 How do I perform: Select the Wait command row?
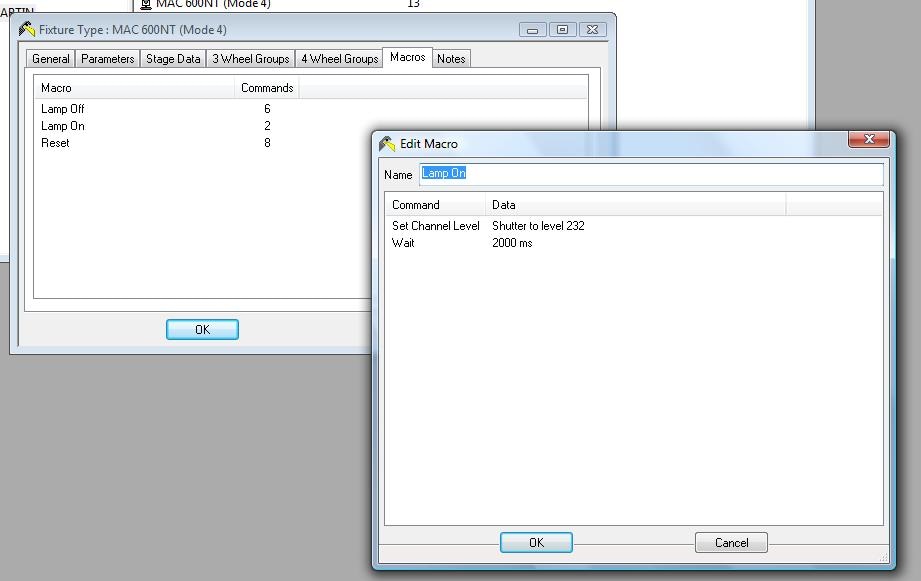point(634,243)
